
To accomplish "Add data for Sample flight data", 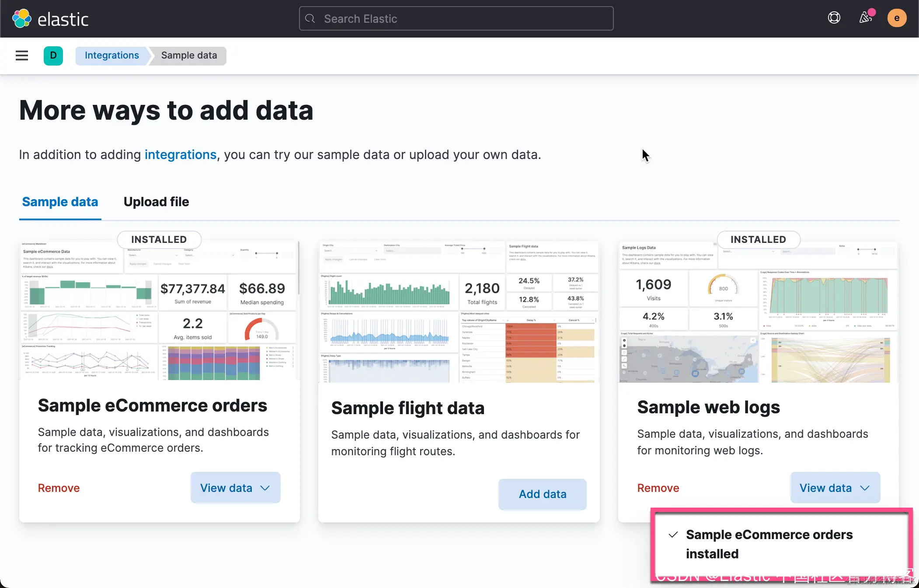I will (x=542, y=494).
